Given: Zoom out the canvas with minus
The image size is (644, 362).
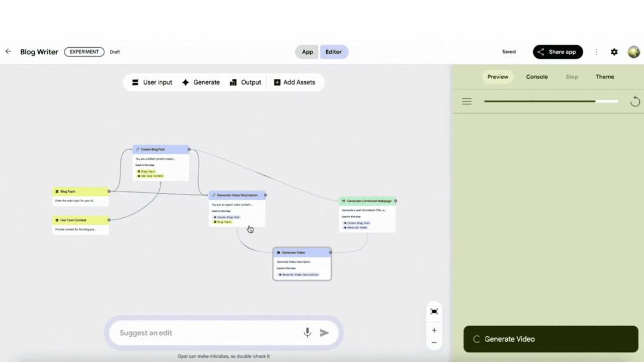Looking at the screenshot, I should 434,343.
